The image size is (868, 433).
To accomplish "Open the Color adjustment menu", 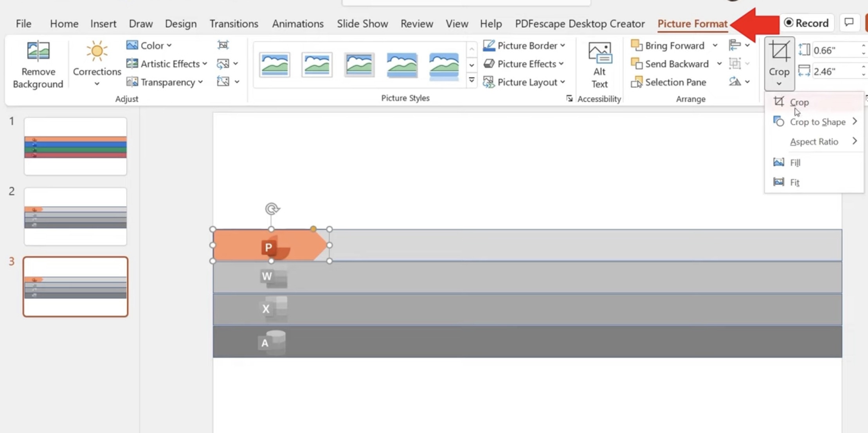I will (149, 45).
